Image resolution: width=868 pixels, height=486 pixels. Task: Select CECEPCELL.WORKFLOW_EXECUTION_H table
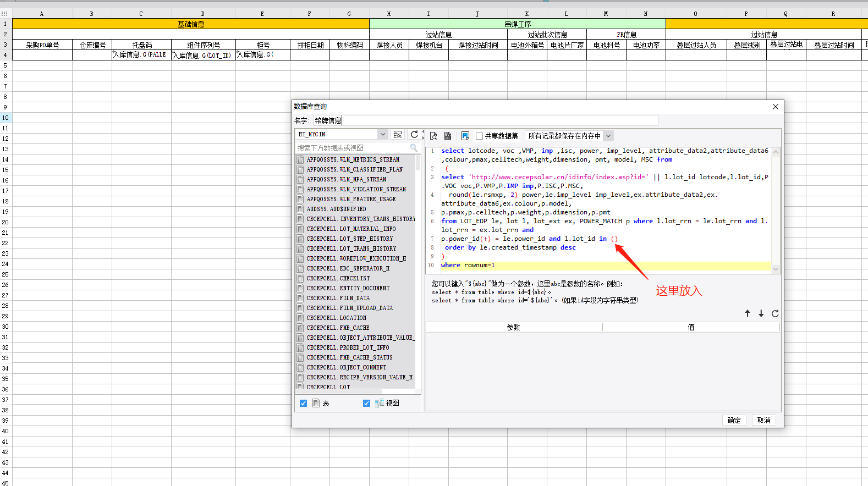tap(356, 258)
